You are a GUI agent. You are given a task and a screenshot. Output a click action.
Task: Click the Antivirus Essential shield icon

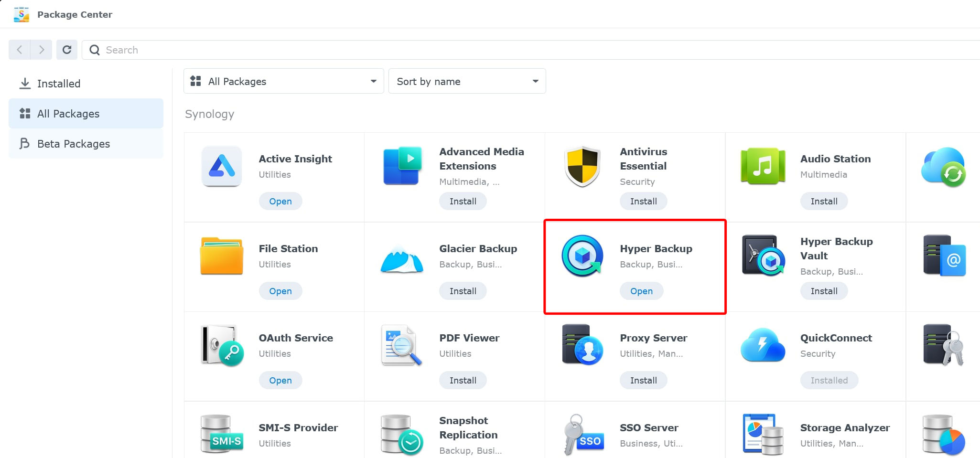tap(582, 166)
